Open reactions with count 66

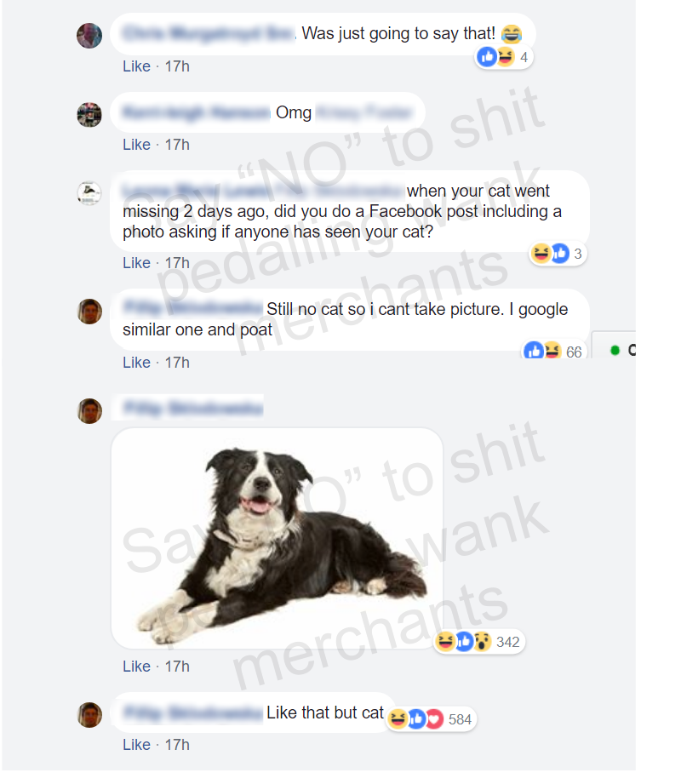tap(553, 351)
